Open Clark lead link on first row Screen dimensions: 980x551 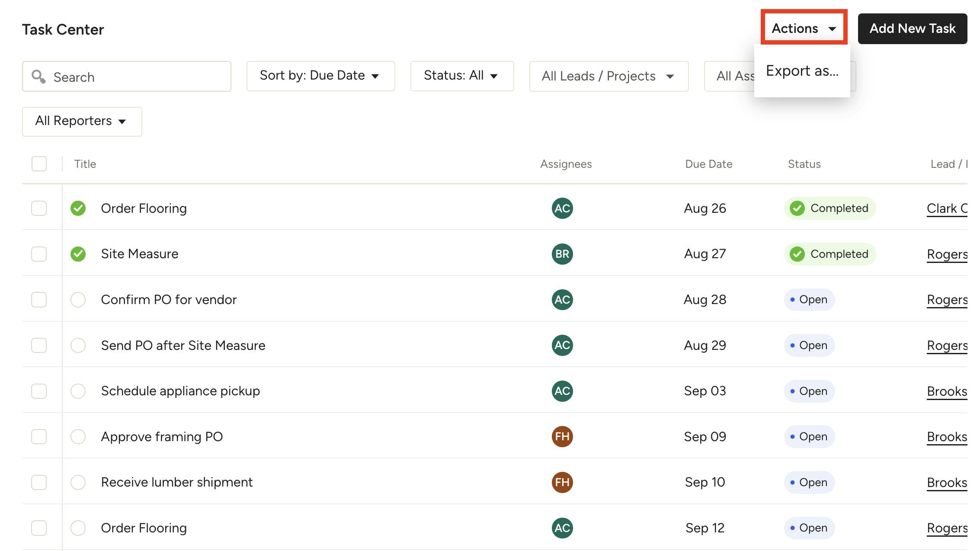pos(946,208)
